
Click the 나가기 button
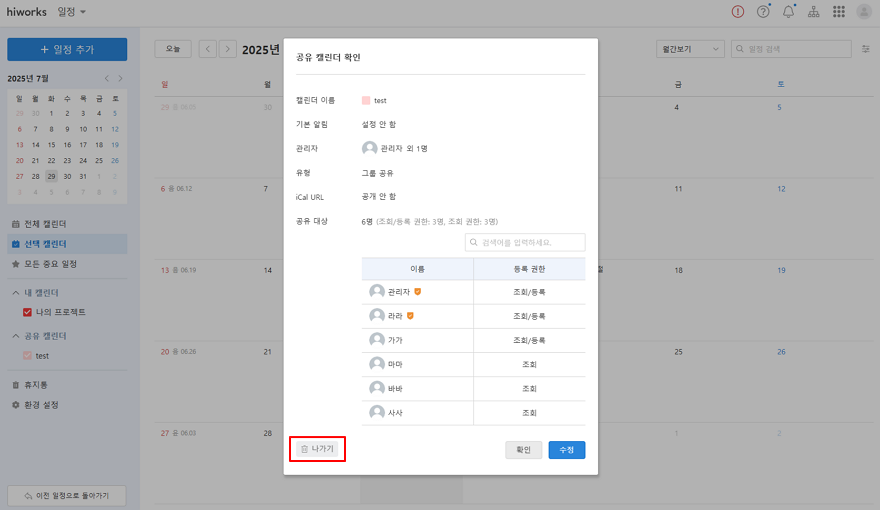click(317, 450)
